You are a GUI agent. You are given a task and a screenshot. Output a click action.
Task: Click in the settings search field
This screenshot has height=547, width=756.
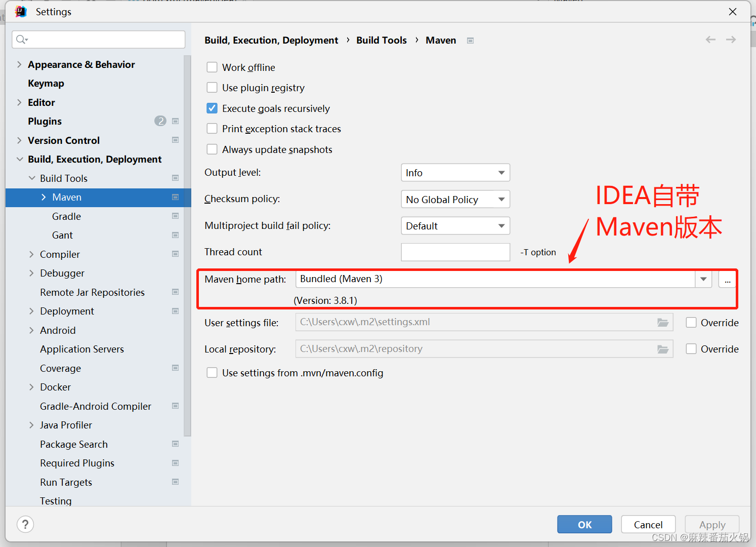(99, 40)
